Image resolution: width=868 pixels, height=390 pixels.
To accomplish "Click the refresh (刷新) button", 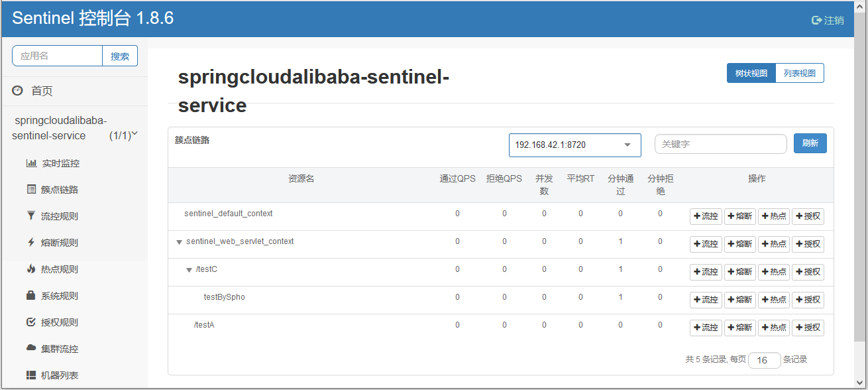I will click(810, 143).
